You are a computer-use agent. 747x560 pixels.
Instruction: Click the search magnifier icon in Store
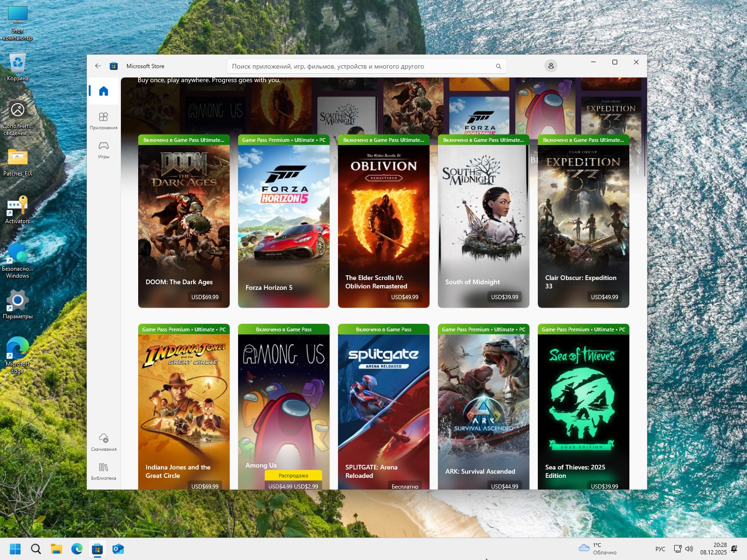[x=498, y=66]
